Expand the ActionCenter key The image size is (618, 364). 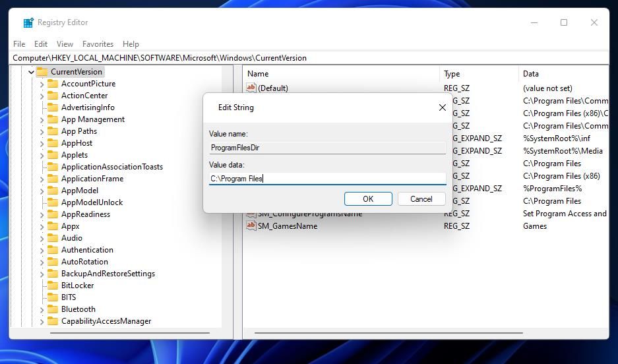(42, 96)
